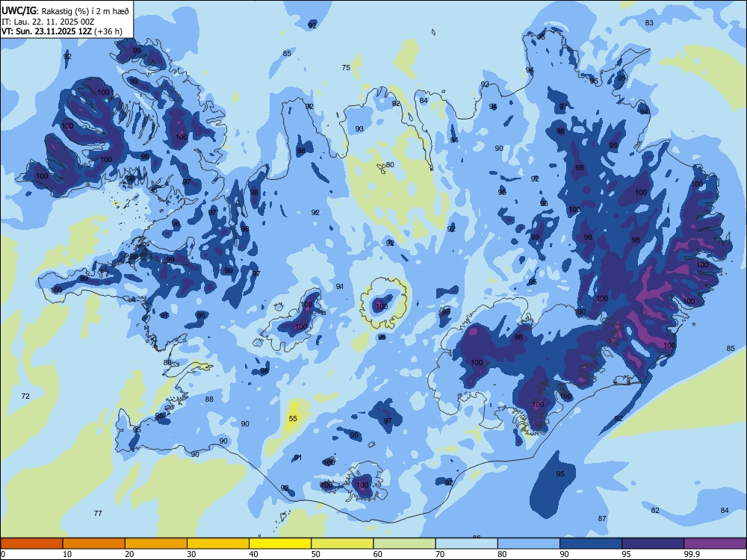The height and width of the screenshot is (560, 747).
Task: Click the '82' humidity value on the map
Action: (x=656, y=511)
